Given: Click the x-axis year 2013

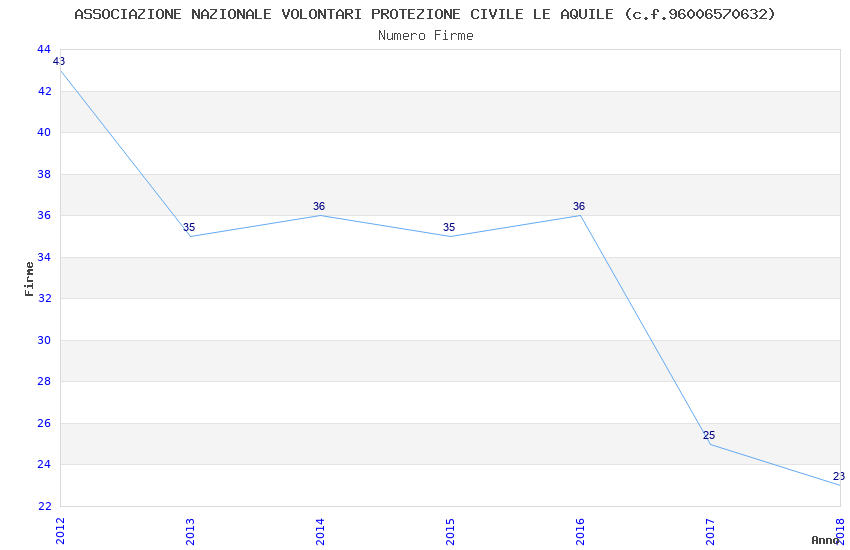Looking at the screenshot, I should pos(190,531).
